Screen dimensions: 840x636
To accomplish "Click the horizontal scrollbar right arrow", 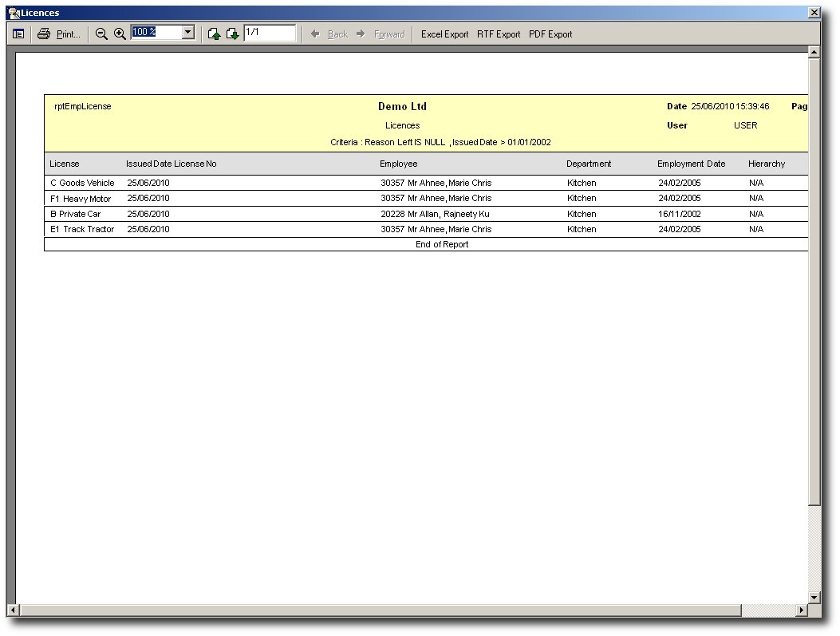I will pyautogui.click(x=802, y=610).
